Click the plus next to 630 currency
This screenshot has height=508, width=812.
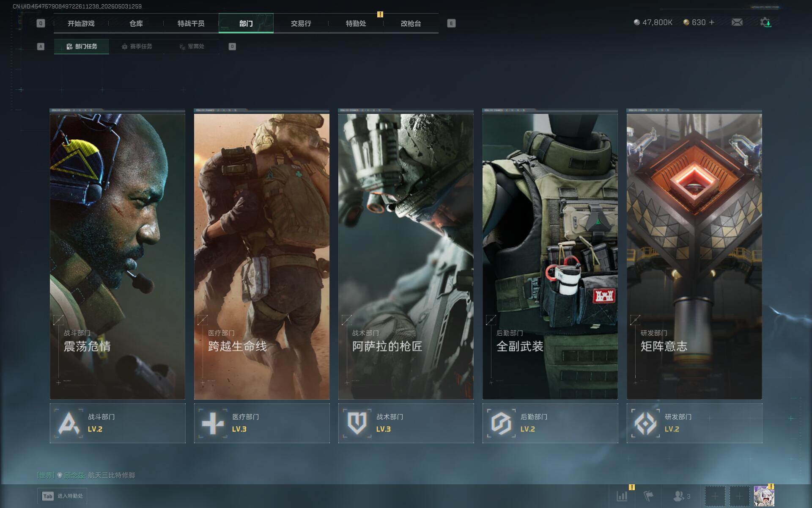point(712,22)
